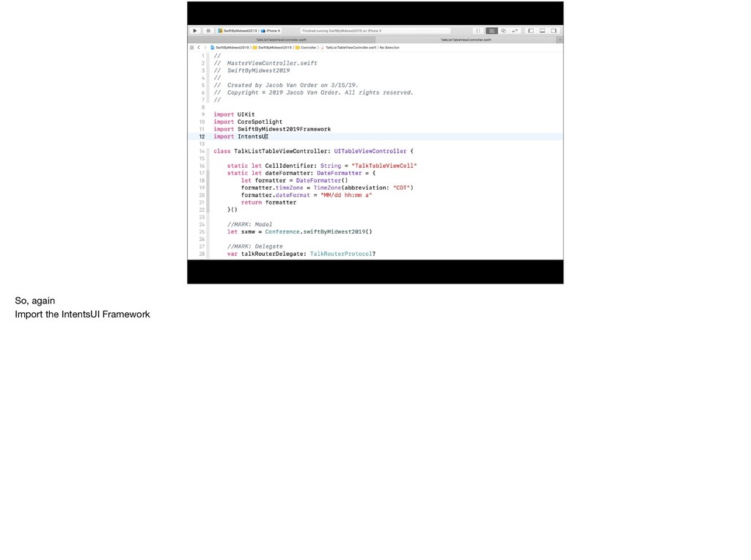
Task: Click the string "TalkTableViewCell"
Action: pos(384,166)
